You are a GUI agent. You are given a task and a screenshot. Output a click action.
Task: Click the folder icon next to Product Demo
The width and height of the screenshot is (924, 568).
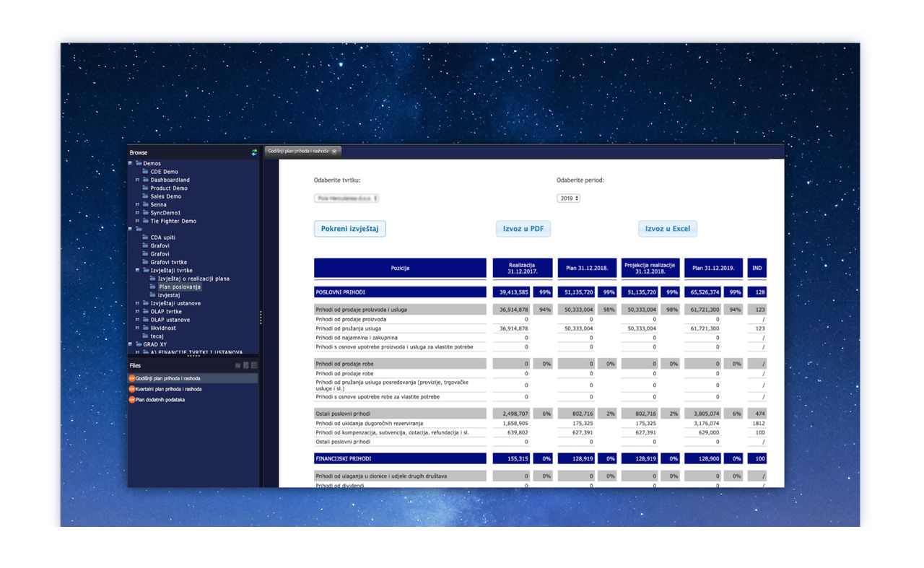click(x=145, y=188)
